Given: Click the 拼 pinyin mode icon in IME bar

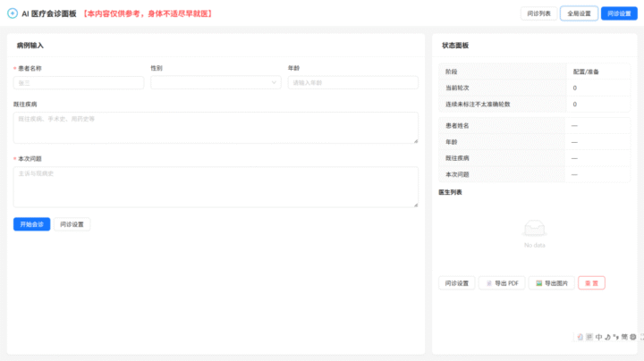Looking at the screenshot, I should pyautogui.click(x=589, y=337).
